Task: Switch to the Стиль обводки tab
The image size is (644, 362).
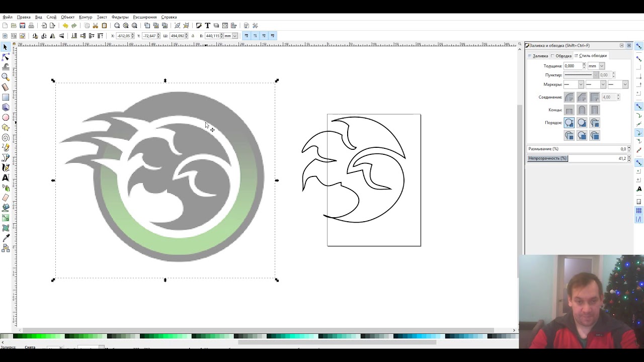Action: [591, 56]
